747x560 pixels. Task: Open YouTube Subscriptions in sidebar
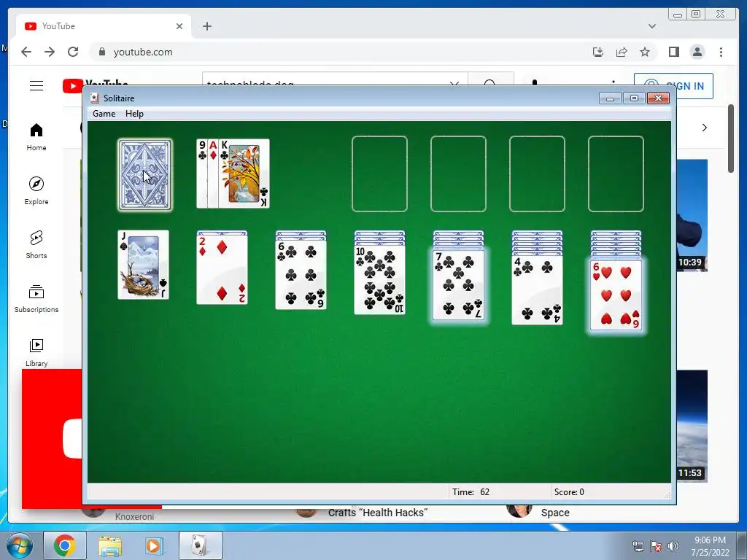36,298
